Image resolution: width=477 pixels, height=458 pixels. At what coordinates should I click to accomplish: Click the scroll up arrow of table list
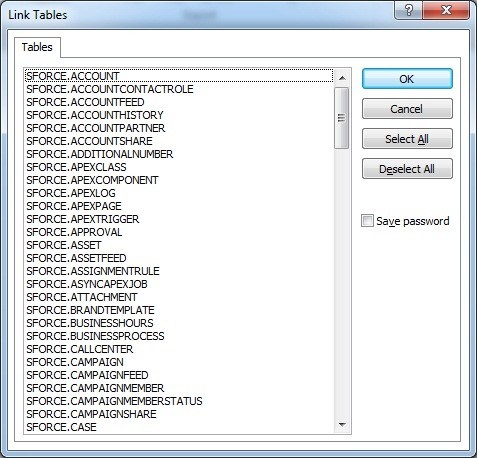pyautogui.click(x=342, y=78)
